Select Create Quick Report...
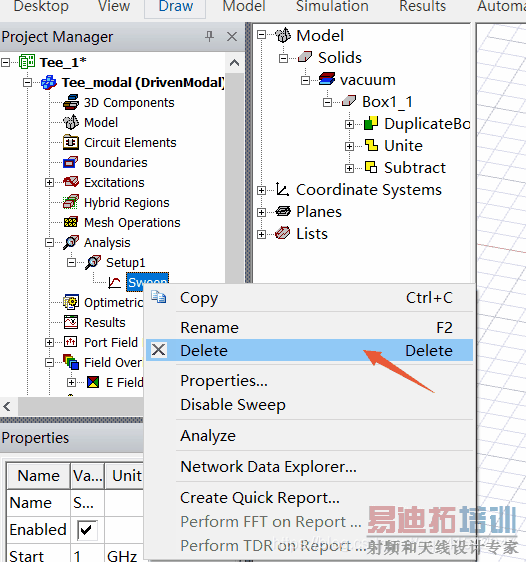Image resolution: width=526 pixels, height=562 pixels. click(x=310, y=497)
